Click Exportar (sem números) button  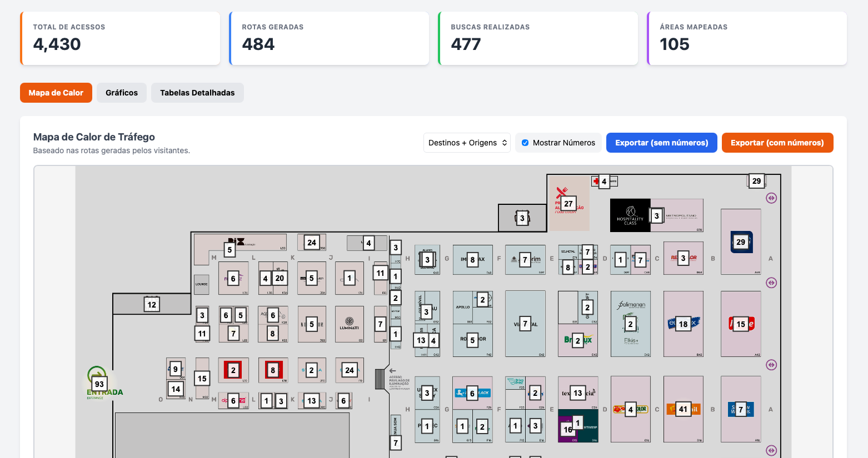tap(661, 143)
